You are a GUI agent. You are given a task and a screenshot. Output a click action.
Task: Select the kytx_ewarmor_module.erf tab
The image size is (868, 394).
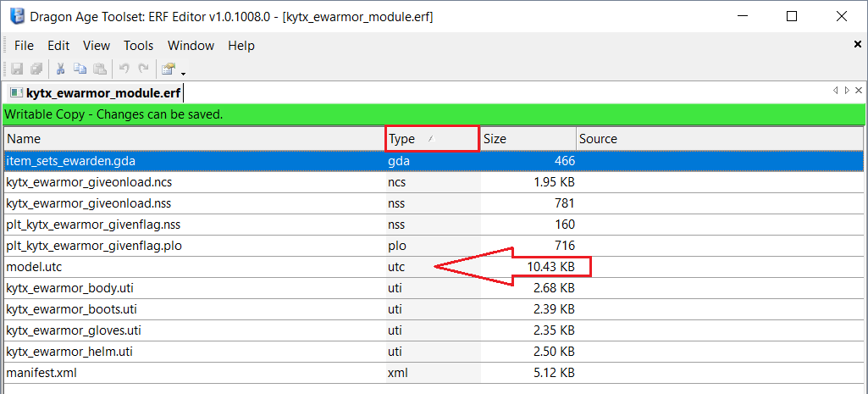click(x=96, y=93)
